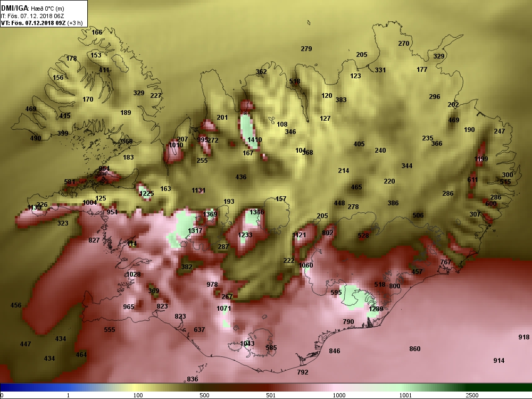
Task: Pick the map value 802
Action: click(x=327, y=233)
